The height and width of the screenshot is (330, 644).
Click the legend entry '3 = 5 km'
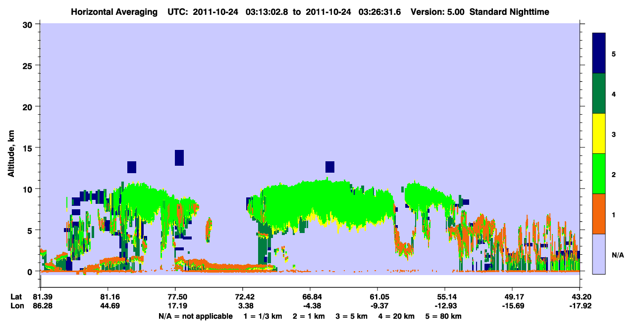[x=353, y=316]
